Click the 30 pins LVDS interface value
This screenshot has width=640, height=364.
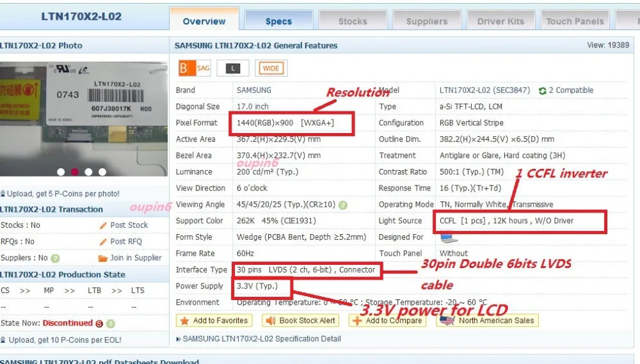306,270
